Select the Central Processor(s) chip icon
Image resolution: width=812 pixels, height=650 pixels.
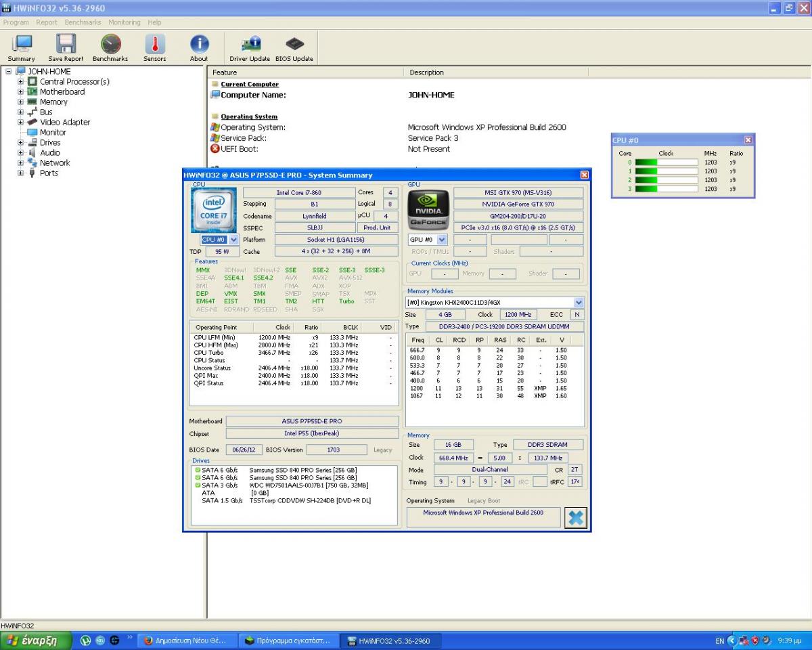click(x=32, y=81)
